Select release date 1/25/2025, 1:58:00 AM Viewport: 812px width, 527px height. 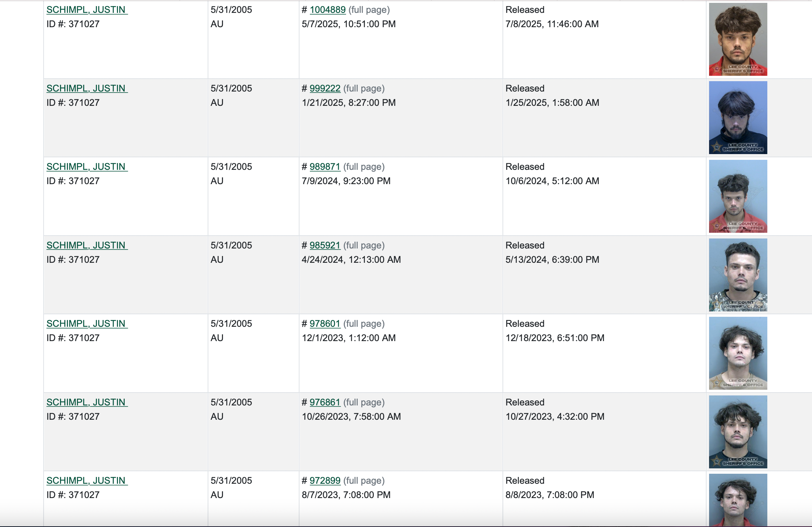click(553, 103)
